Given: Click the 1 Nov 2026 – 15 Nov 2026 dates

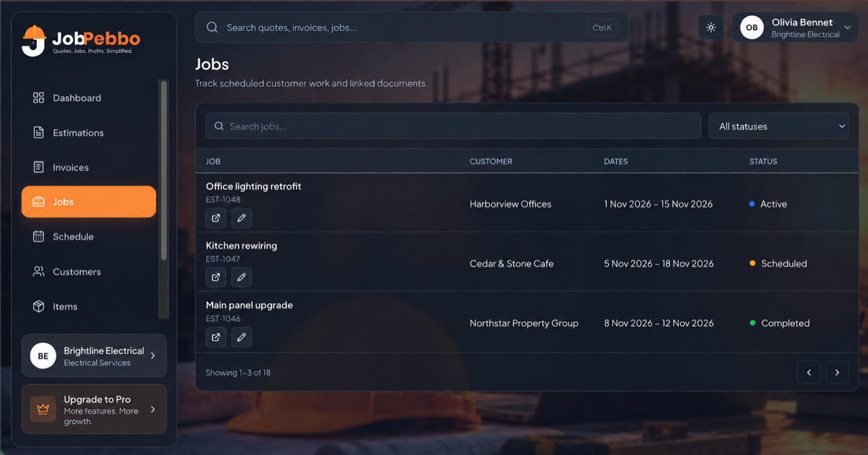Looking at the screenshot, I should [x=658, y=204].
